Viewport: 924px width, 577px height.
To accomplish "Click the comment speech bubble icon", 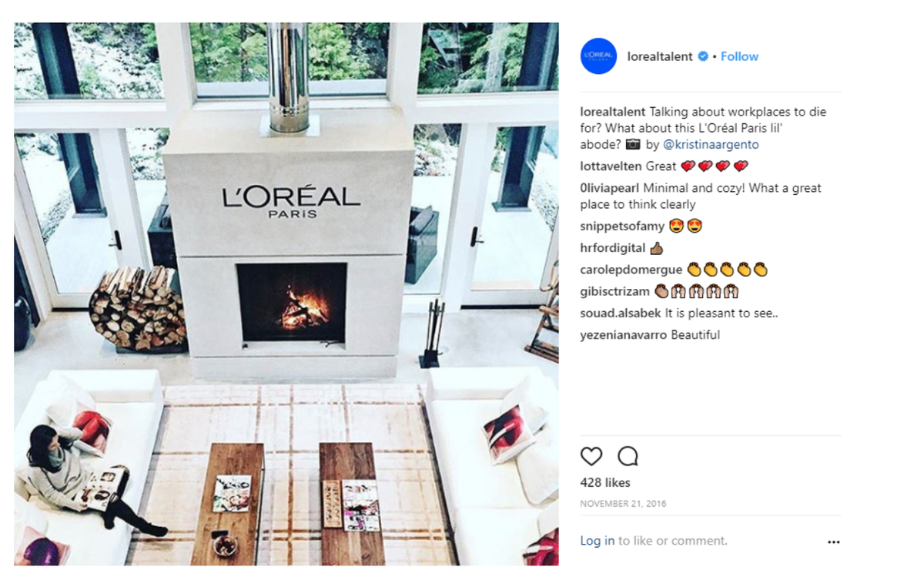I will pyautogui.click(x=628, y=457).
